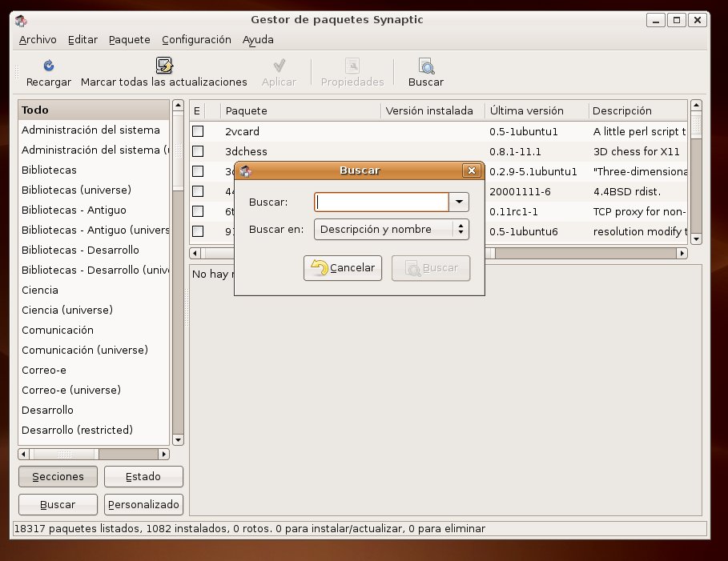Viewport: 728px width, 561px height.
Task: Click the Secciones button
Action: pyautogui.click(x=58, y=476)
